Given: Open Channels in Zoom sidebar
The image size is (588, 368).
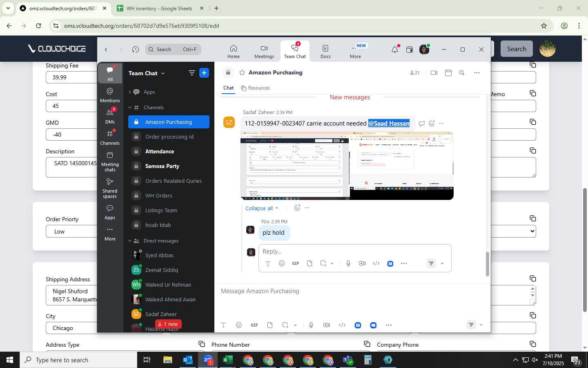Looking at the screenshot, I should 110,137.
